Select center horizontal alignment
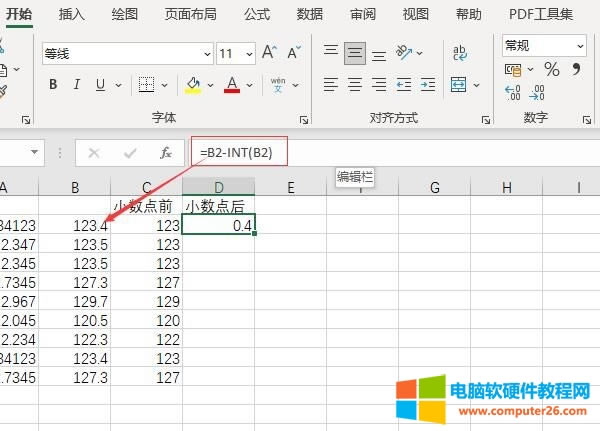The image size is (600, 431). coord(355,84)
